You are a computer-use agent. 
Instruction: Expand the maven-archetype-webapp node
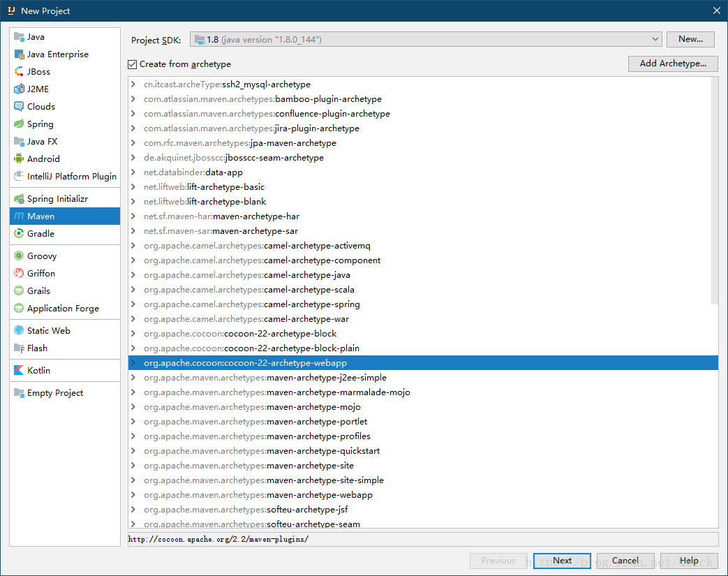(x=133, y=495)
